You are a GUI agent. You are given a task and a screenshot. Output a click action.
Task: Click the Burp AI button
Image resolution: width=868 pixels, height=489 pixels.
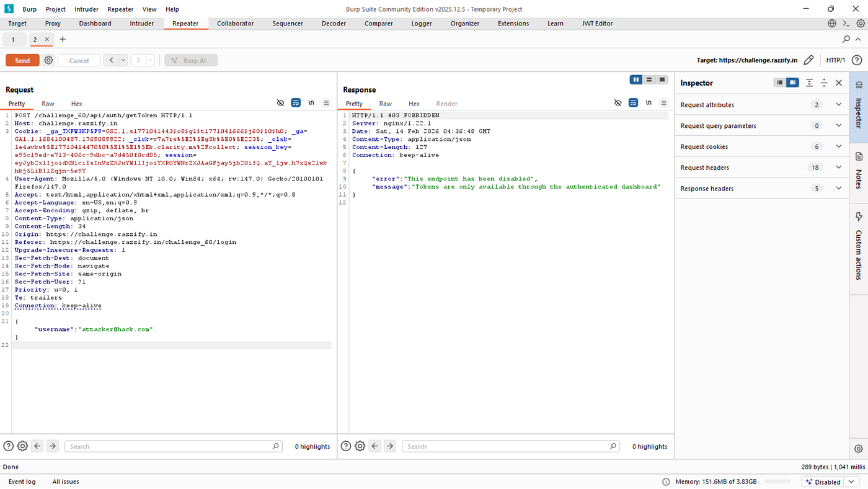click(x=191, y=60)
